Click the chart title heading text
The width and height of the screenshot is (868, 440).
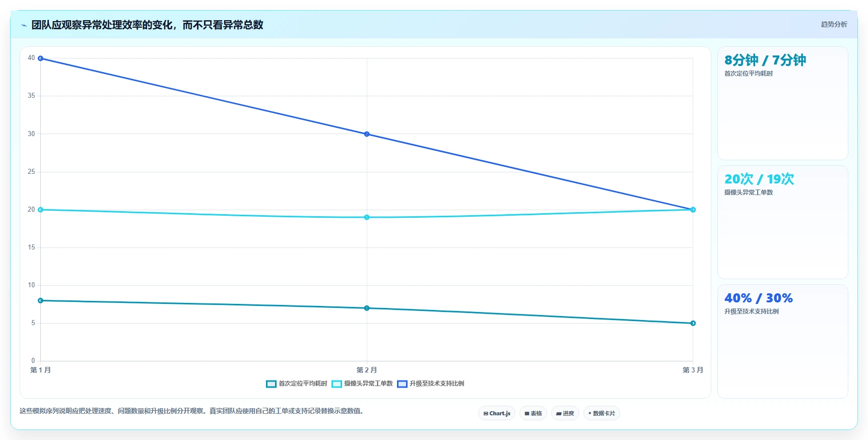coord(147,25)
